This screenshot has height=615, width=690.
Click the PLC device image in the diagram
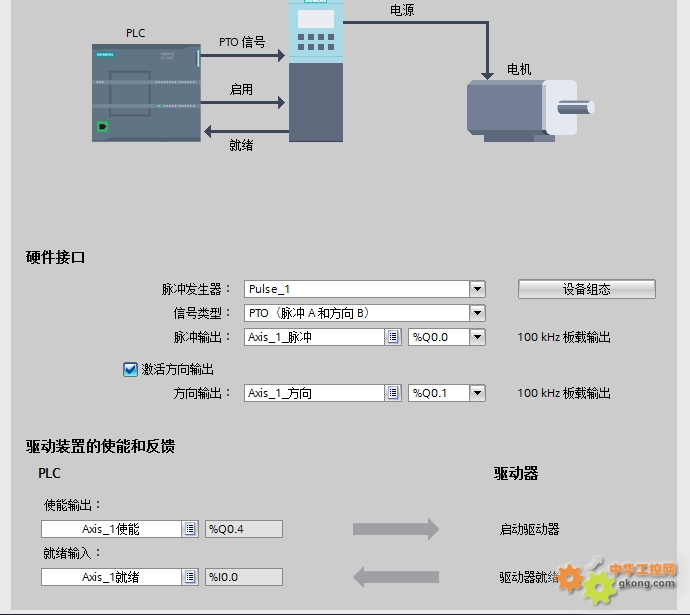click(147, 93)
